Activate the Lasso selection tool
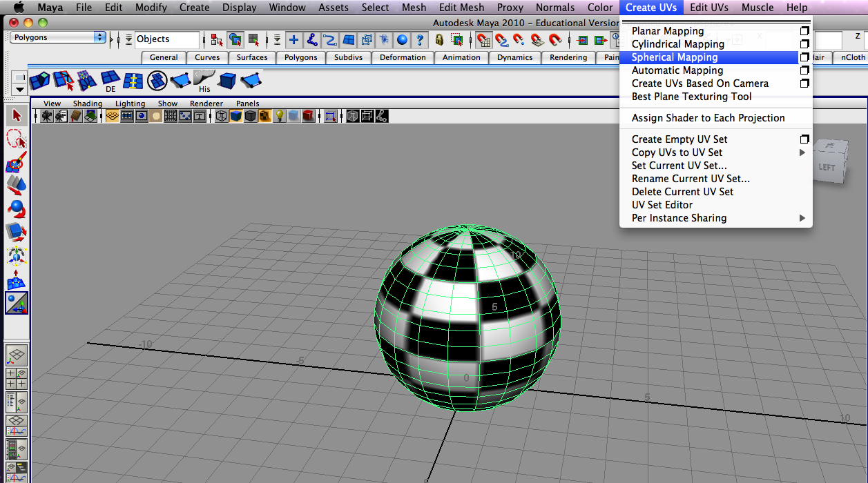Screen dimensions: 868x483 [16, 139]
